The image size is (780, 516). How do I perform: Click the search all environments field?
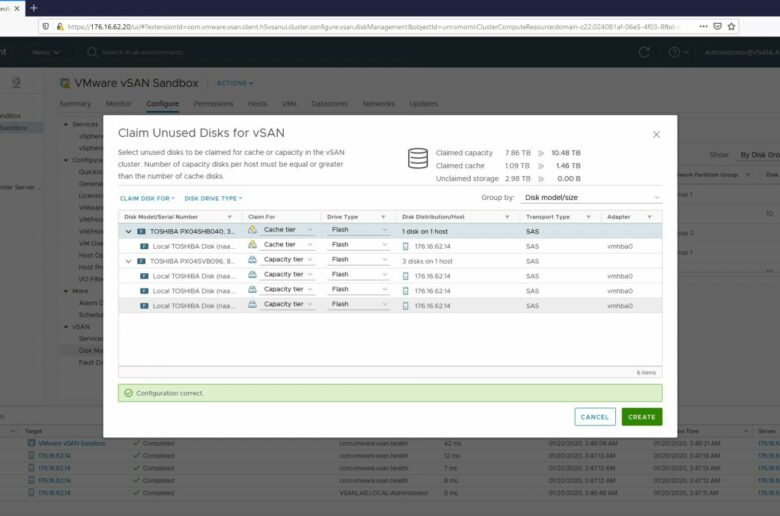(x=142, y=52)
